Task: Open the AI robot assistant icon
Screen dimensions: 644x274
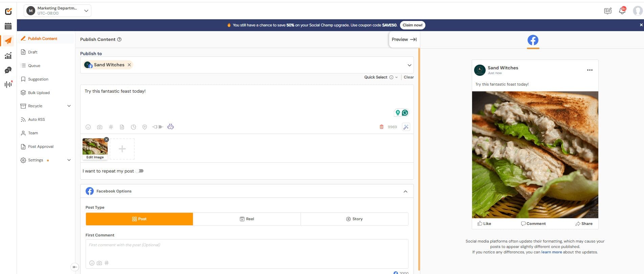Action: click(171, 127)
